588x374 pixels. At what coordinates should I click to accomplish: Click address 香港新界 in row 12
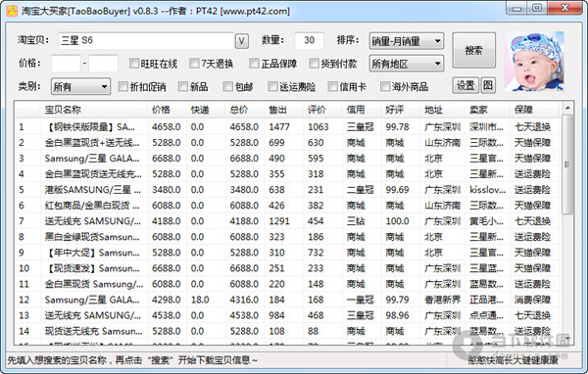pos(443,301)
